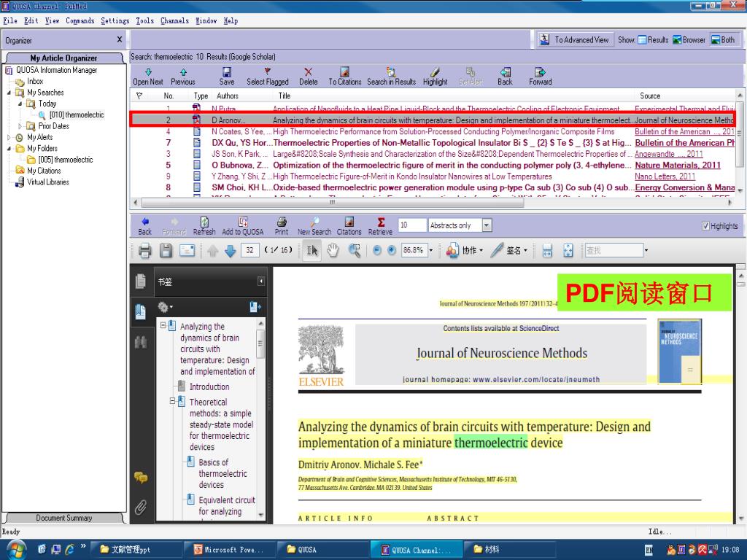
Task: Save the selected article with Save icon
Action: point(227,72)
